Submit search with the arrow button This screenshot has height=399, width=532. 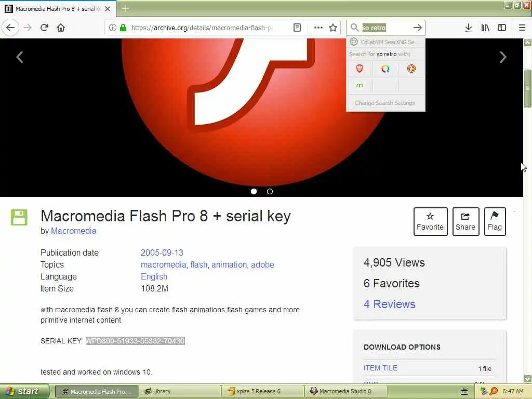[x=418, y=28]
